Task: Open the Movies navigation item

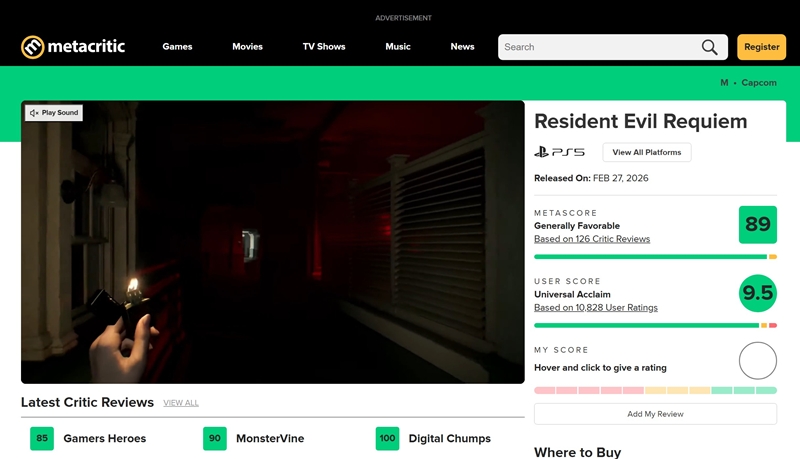Action: (248, 47)
